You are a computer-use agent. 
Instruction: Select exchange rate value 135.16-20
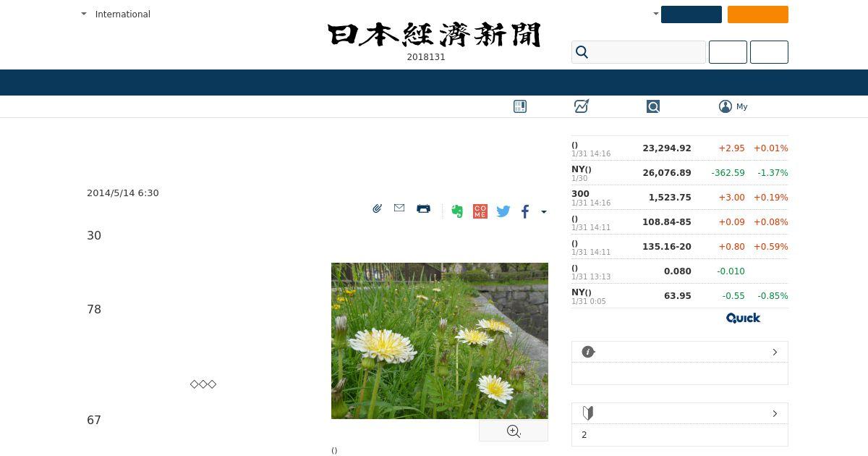[667, 247]
